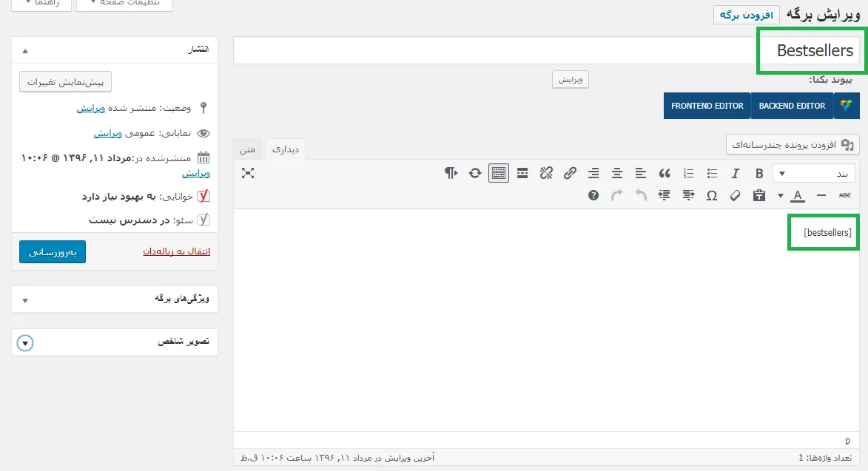Click the انتقال به زباله‌دان trash link
Image resolution: width=868 pixels, height=471 pixels.
pyautogui.click(x=177, y=251)
